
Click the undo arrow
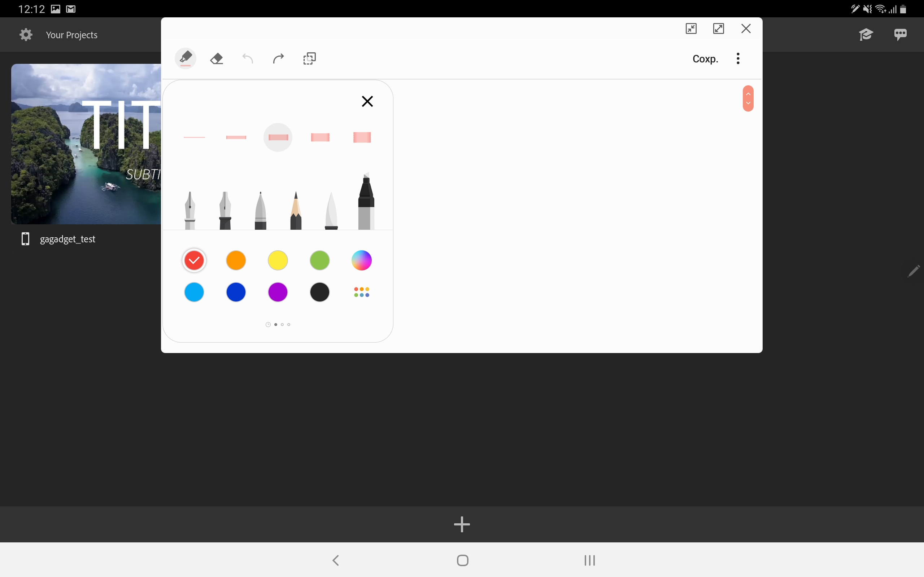point(247,59)
